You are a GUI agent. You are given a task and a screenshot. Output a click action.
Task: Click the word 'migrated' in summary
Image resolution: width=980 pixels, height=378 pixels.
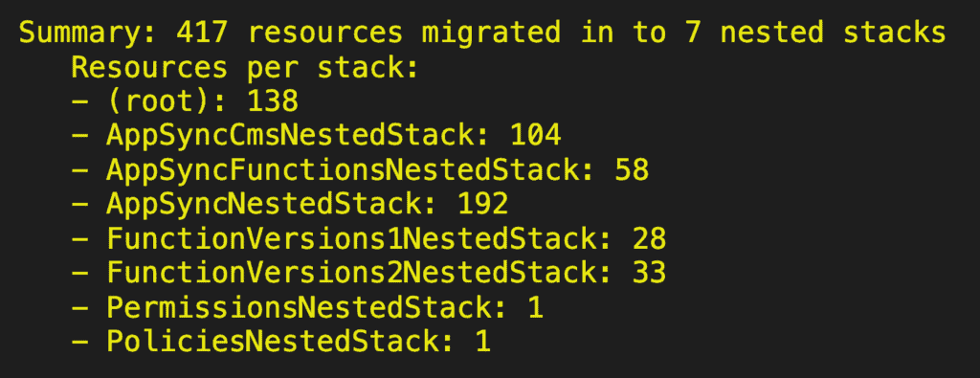[491, 34]
